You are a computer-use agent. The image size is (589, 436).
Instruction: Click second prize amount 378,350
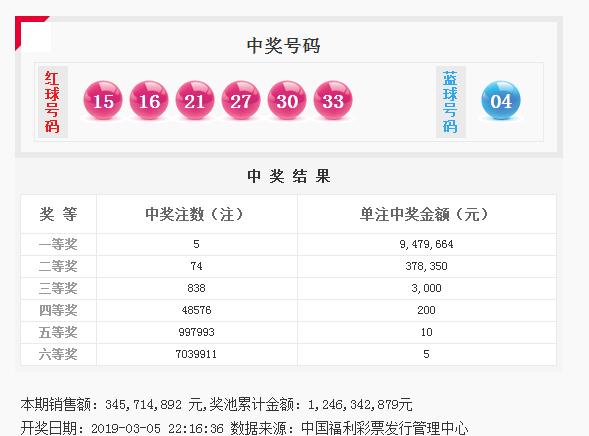tap(426, 266)
